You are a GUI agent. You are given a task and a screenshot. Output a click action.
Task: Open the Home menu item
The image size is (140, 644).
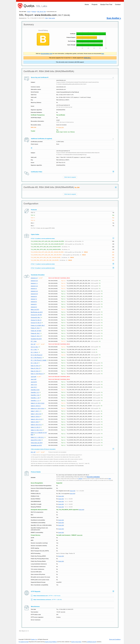tap(87, 5)
